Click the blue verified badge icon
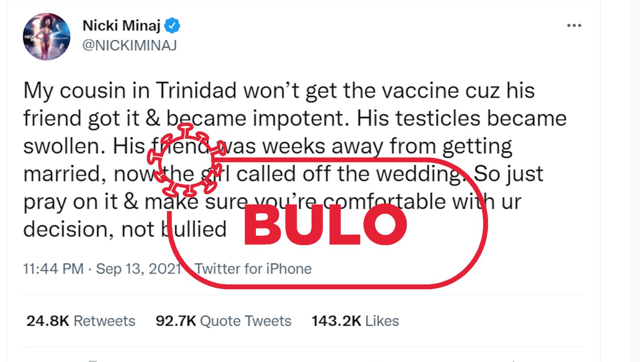The image size is (644, 362). (x=173, y=25)
